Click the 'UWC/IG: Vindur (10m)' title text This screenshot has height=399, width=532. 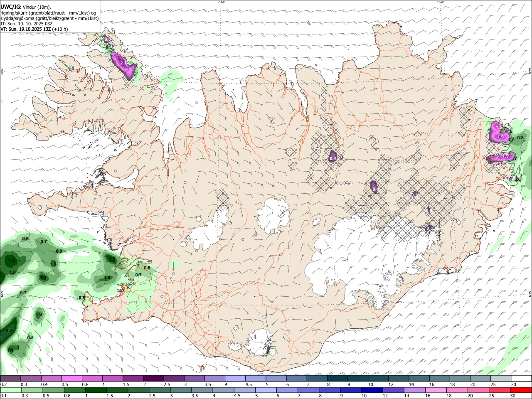[x=26, y=7]
